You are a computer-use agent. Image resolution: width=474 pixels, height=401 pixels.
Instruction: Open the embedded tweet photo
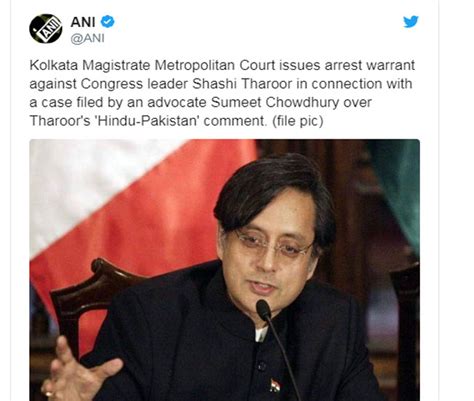[x=225, y=270]
